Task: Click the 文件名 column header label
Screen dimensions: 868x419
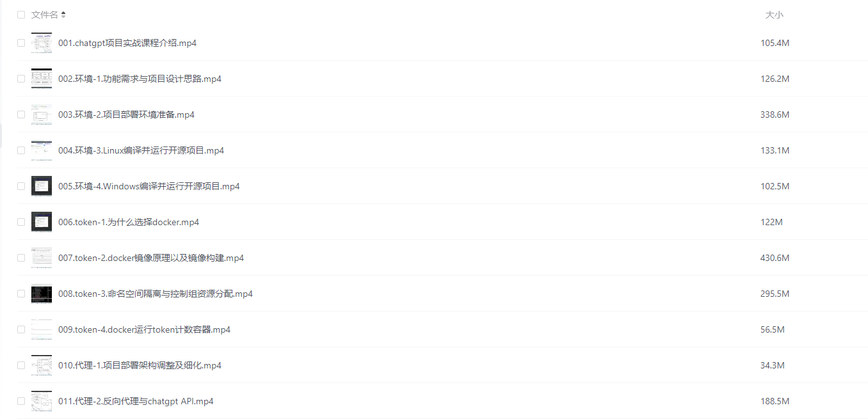Action: point(44,15)
